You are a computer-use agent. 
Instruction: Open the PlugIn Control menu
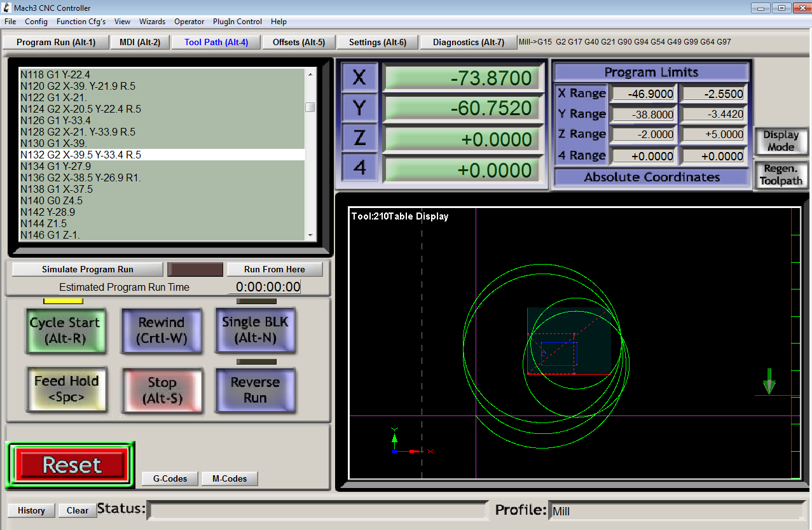237,21
